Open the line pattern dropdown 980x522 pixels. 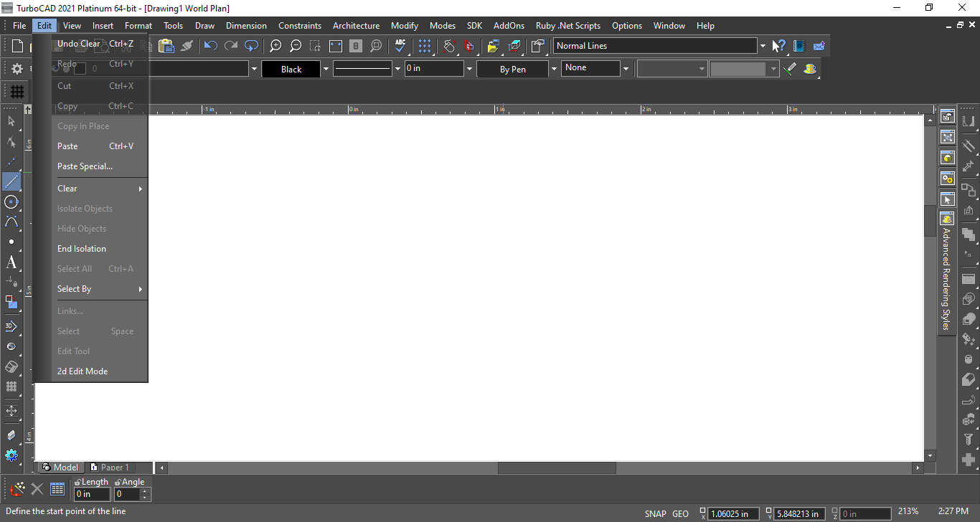click(x=397, y=69)
